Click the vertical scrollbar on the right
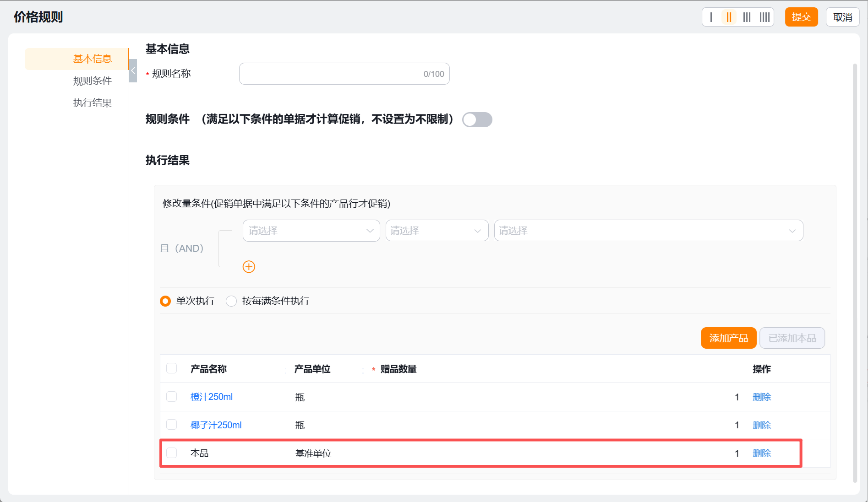 855,273
